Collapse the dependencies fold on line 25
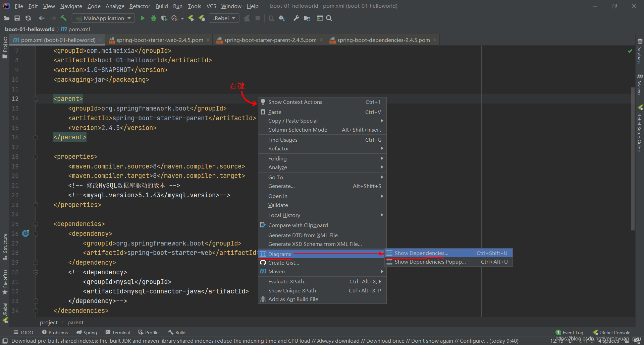 pyautogui.click(x=36, y=224)
